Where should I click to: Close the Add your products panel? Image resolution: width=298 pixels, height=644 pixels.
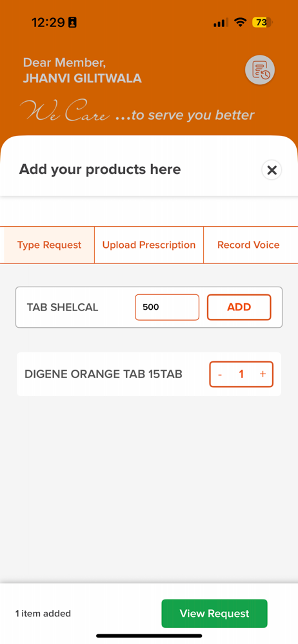272,170
